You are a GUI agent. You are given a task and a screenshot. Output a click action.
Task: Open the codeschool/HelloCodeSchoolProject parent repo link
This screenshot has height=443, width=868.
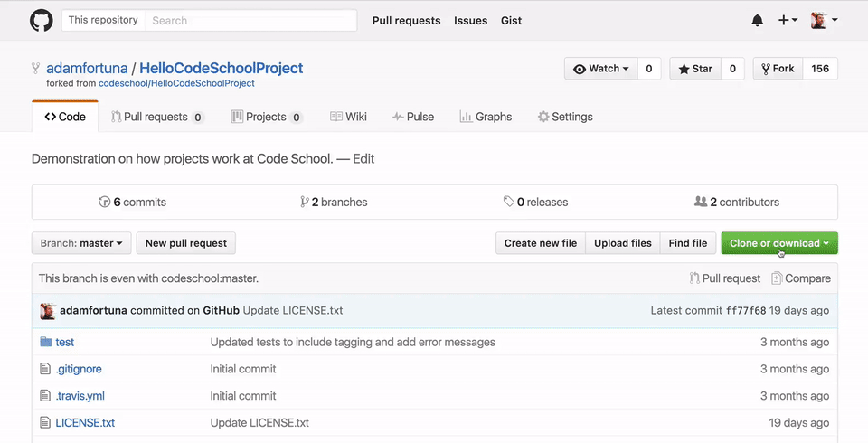tap(176, 83)
